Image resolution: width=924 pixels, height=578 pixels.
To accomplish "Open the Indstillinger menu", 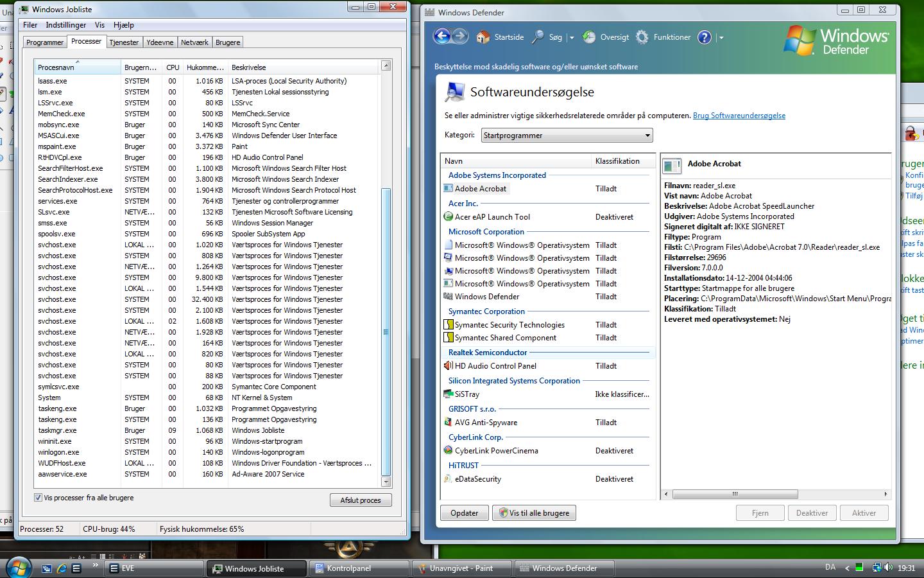I will 65,25.
